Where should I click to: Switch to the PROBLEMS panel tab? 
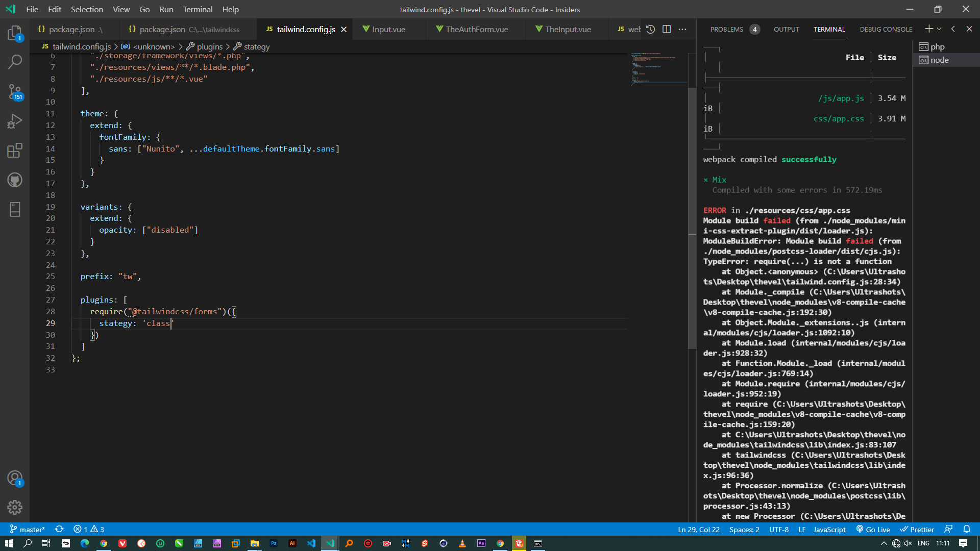coord(735,29)
